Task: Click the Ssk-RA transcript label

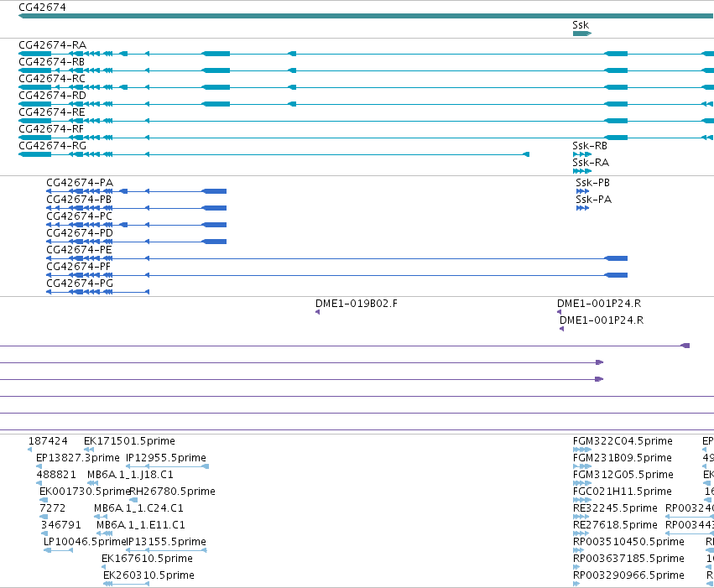Action: pyautogui.click(x=591, y=163)
